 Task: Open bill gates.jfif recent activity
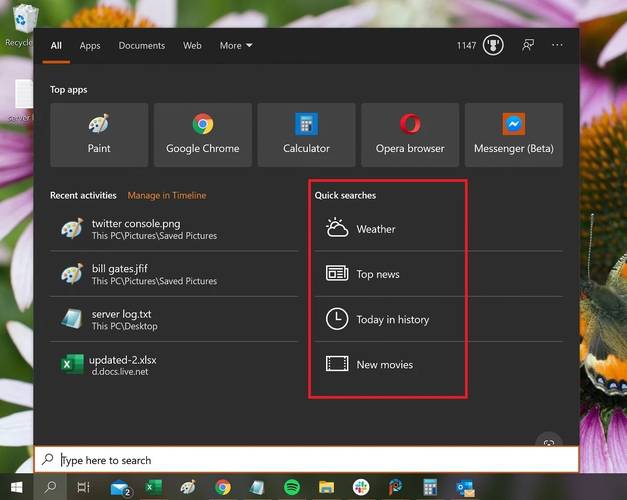[x=174, y=274]
